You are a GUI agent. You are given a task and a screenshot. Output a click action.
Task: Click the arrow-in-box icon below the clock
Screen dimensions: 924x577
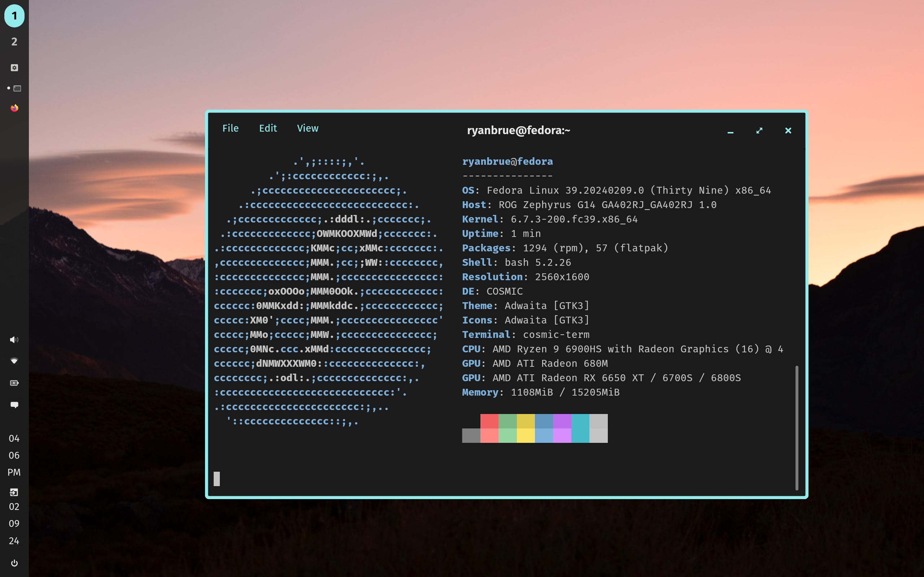tap(14, 492)
